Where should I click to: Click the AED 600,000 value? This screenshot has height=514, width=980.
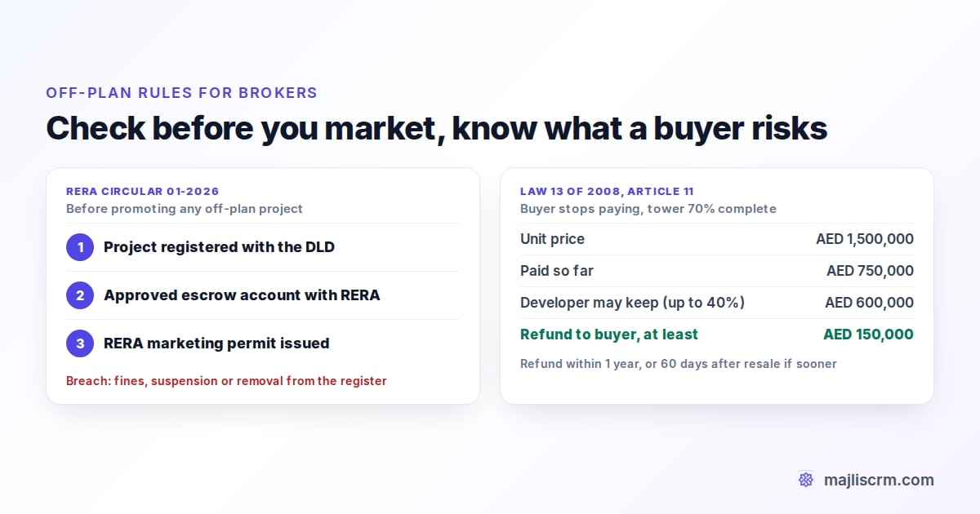click(x=869, y=303)
